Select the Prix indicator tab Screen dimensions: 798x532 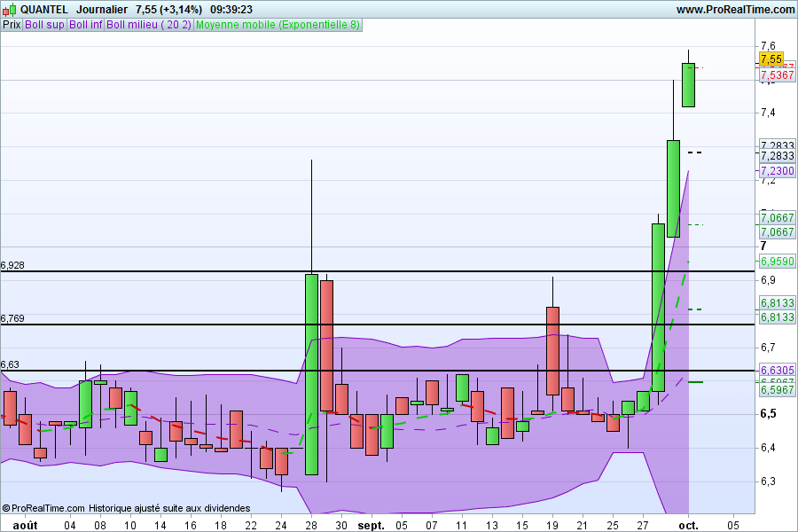12,25
